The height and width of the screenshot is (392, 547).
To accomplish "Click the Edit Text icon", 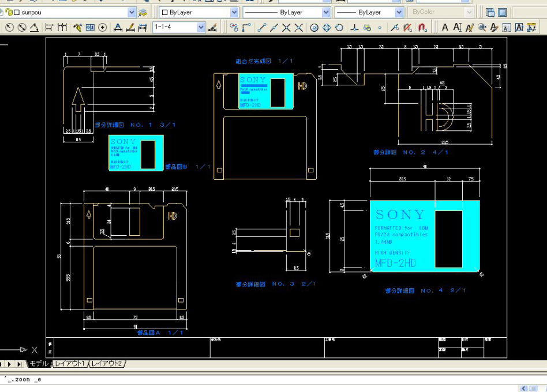I will [x=470, y=27].
